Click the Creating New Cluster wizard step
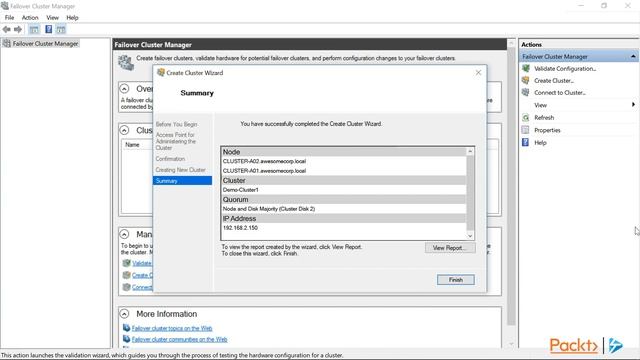 pyautogui.click(x=180, y=170)
